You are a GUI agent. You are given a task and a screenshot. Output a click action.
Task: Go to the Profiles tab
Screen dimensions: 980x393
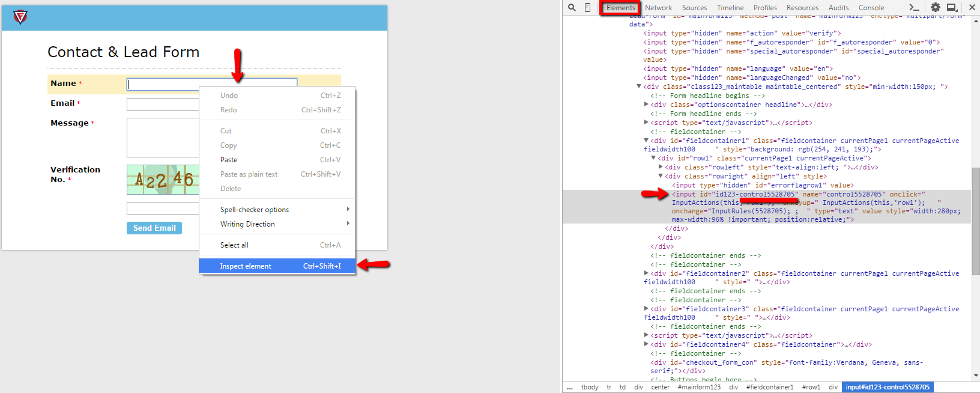pyautogui.click(x=765, y=8)
